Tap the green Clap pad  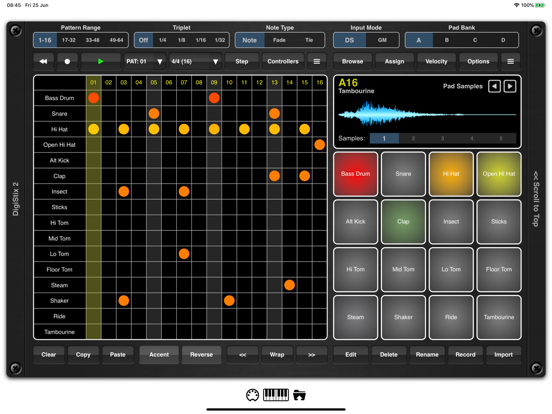pyautogui.click(x=403, y=222)
